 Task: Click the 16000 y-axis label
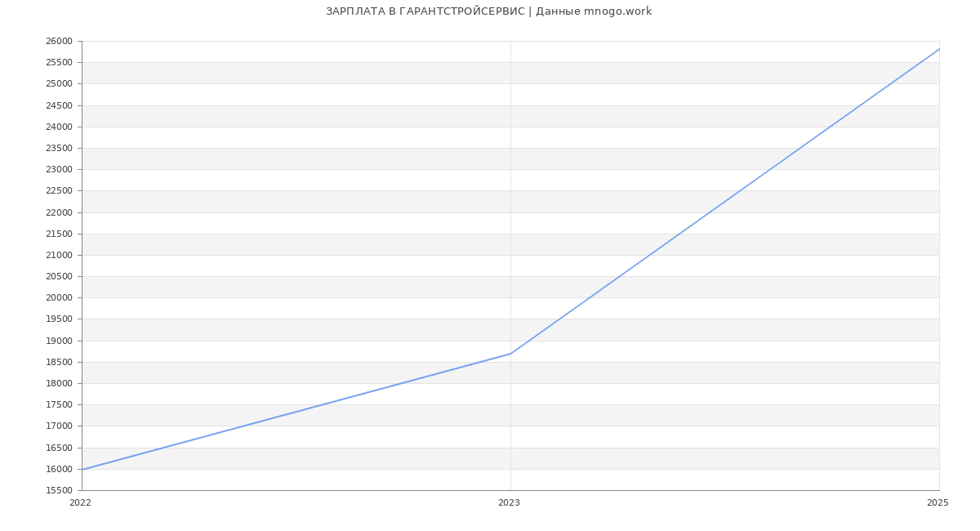59,470
